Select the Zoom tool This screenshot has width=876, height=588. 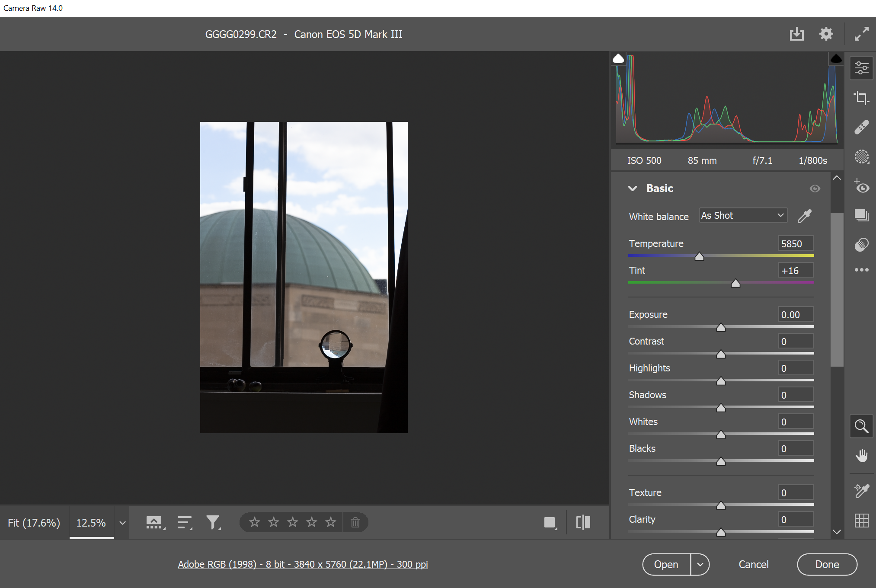861,426
